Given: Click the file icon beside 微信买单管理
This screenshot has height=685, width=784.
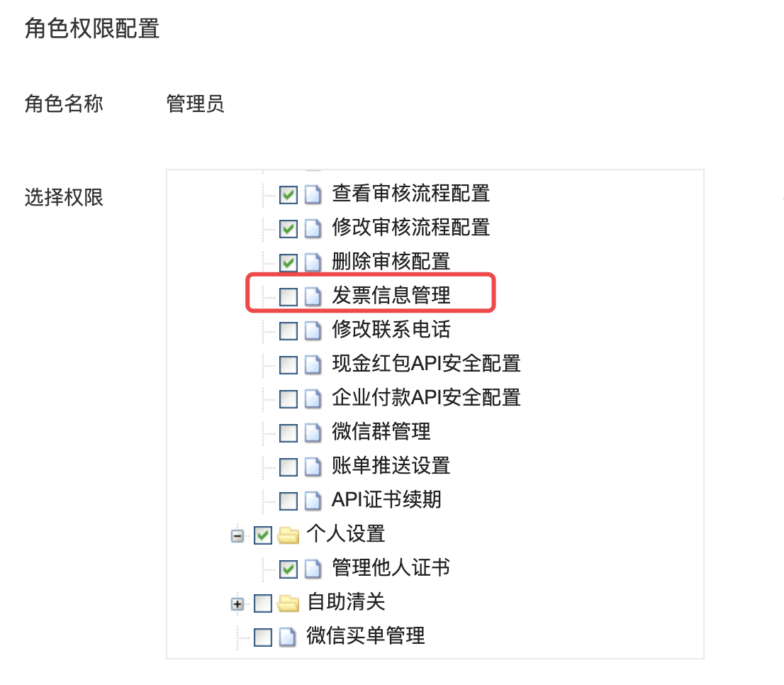Looking at the screenshot, I should pyautogui.click(x=287, y=637).
